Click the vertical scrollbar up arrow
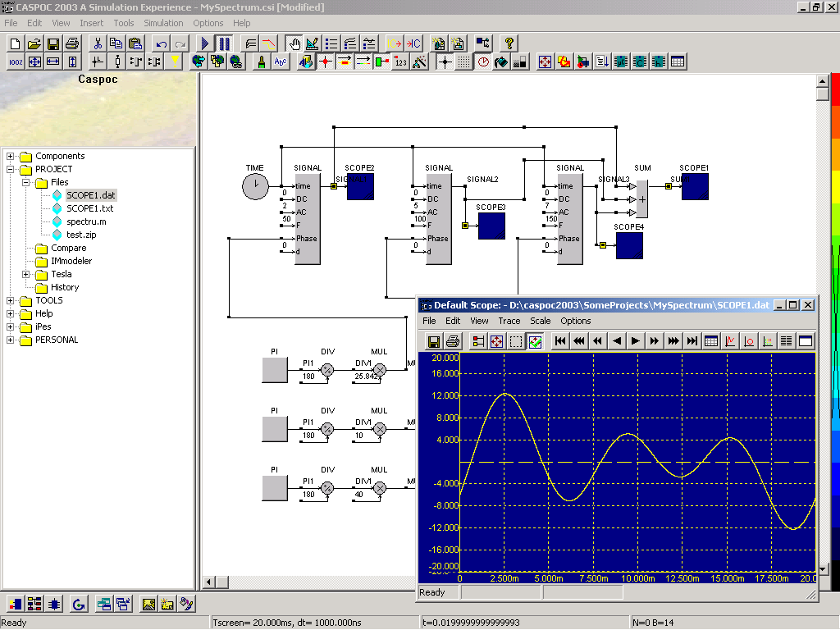Image resolution: width=840 pixels, height=630 pixels. pyautogui.click(x=822, y=81)
